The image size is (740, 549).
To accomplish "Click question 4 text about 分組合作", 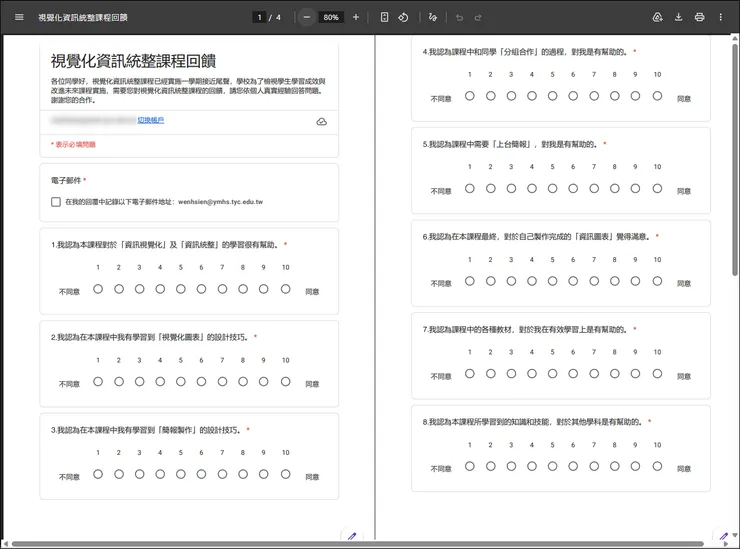I will (525, 52).
